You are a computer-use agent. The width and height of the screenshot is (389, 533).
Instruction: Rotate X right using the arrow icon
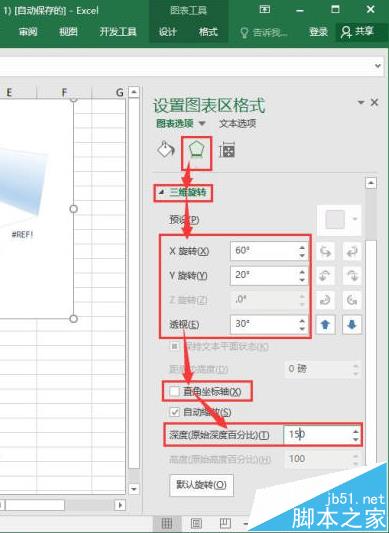click(x=352, y=252)
